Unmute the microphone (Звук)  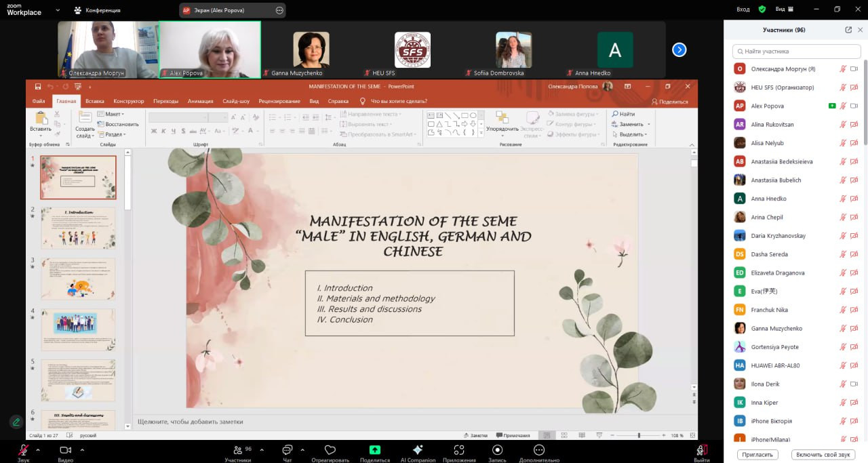(x=24, y=450)
